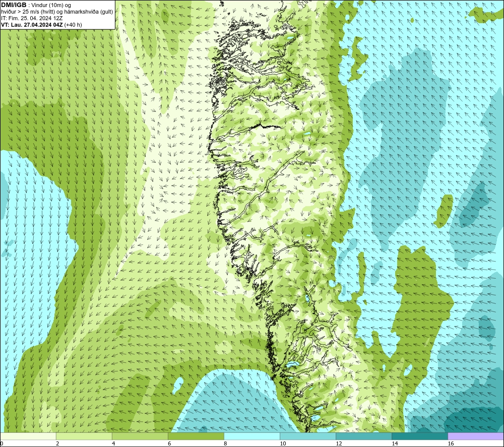This screenshot has width=504, height=447.
Task: Click the '10' label on the color scale
Action: click(x=283, y=444)
